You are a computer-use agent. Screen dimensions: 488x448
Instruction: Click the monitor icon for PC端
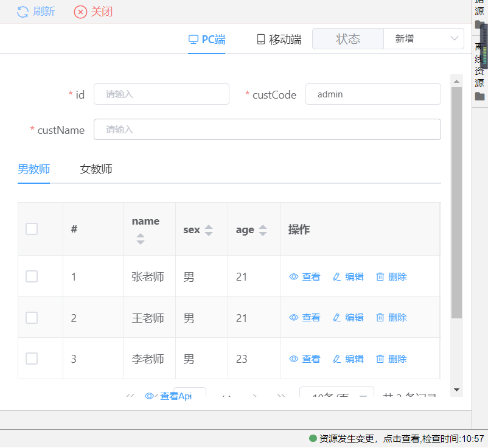193,40
